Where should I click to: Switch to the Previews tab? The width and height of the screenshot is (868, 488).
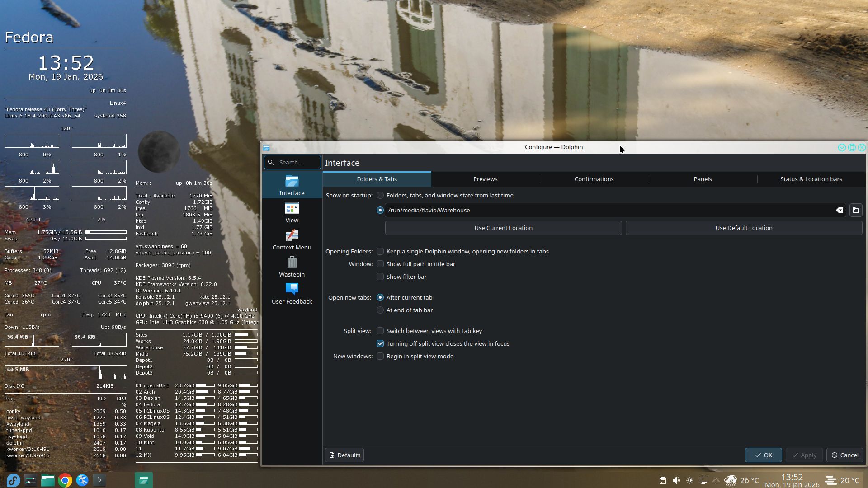(x=485, y=179)
